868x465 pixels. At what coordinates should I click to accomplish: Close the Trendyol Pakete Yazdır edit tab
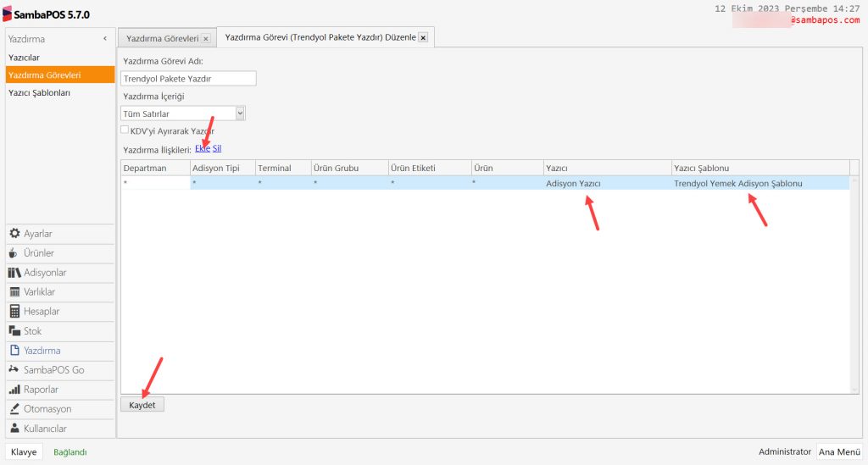(423, 37)
